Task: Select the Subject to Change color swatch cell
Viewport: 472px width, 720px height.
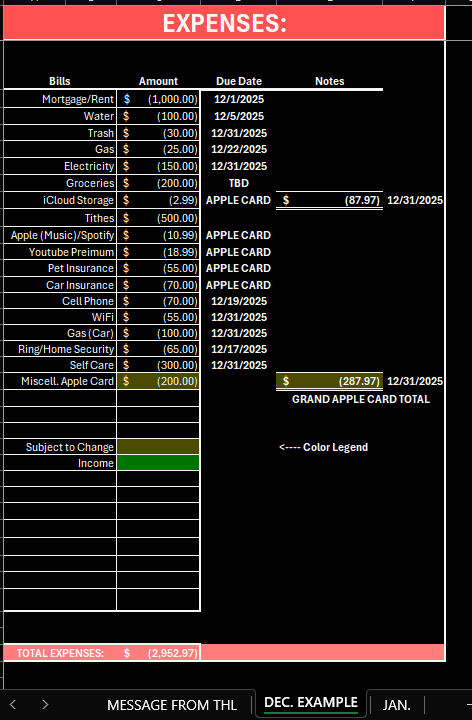Action: coord(158,447)
